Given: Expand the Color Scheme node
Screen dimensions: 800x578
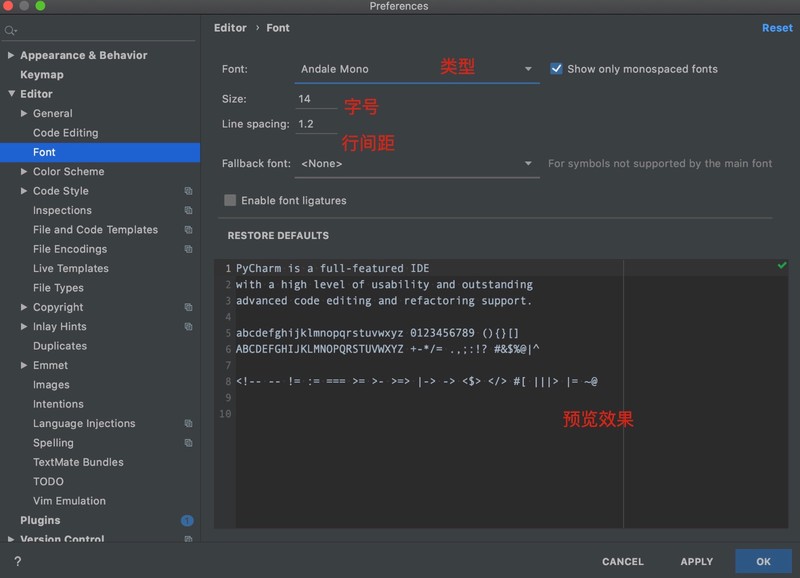Looking at the screenshot, I should (23, 171).
